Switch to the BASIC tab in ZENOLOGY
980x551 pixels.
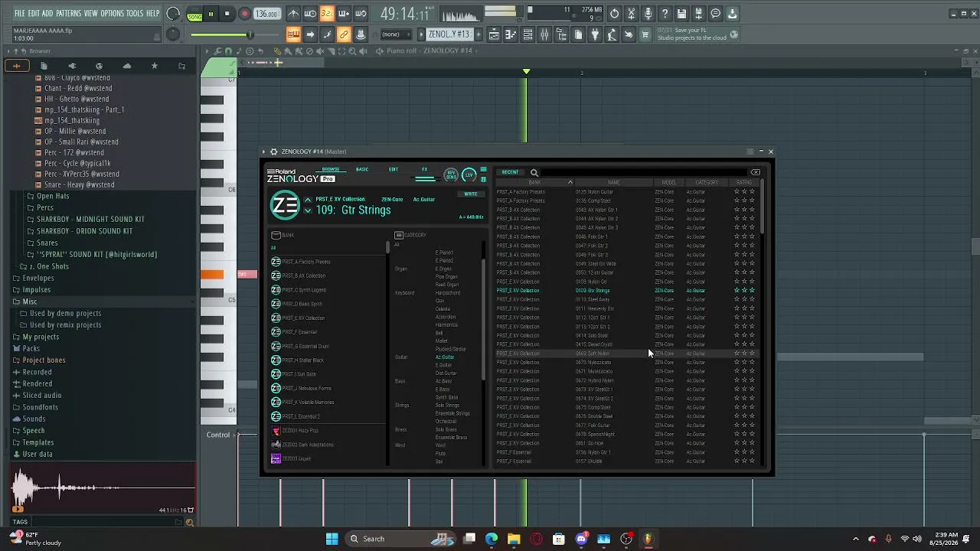point(362,169)
